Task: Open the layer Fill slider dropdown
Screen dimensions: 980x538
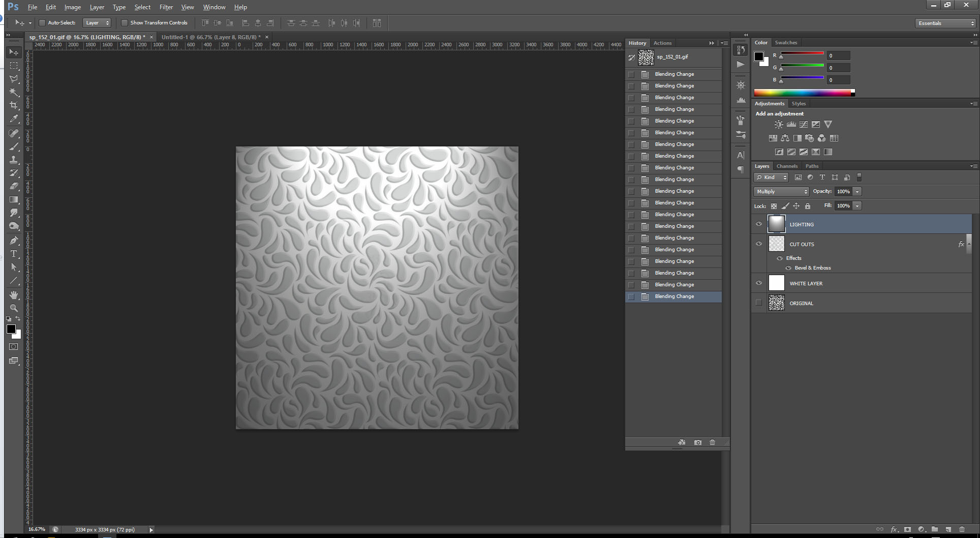Action: pos(857,206)
